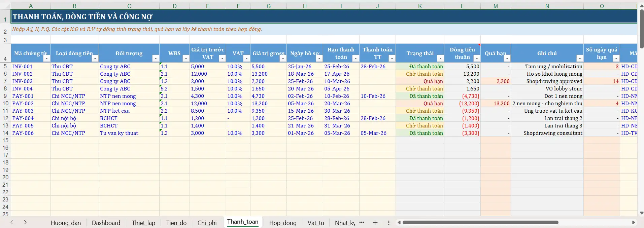Open the Hop_dong sheet tab
The image size is (644, 228).
click(282, 223)
